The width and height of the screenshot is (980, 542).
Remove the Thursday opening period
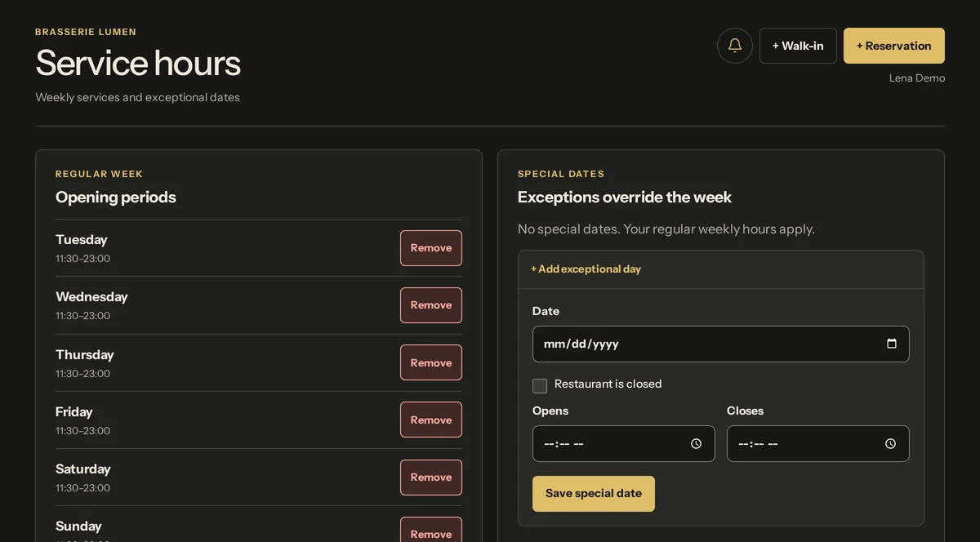coord(431,362)
